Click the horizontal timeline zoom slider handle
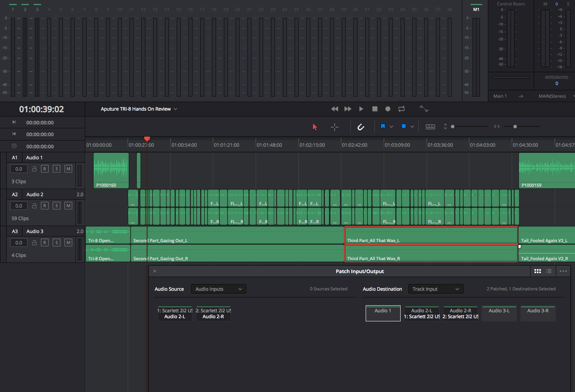Viewport: 575px width, 392px height. click(x=515, y=126)
